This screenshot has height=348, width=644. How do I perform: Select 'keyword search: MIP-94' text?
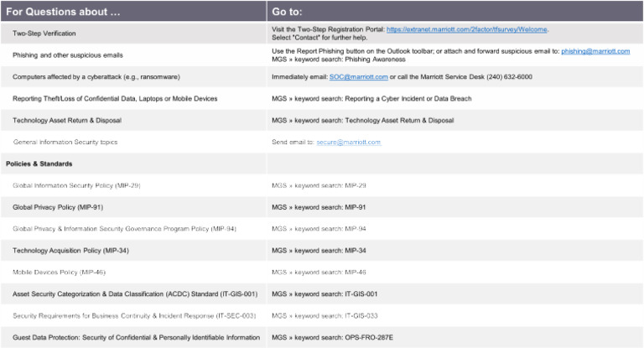point(330,229)
